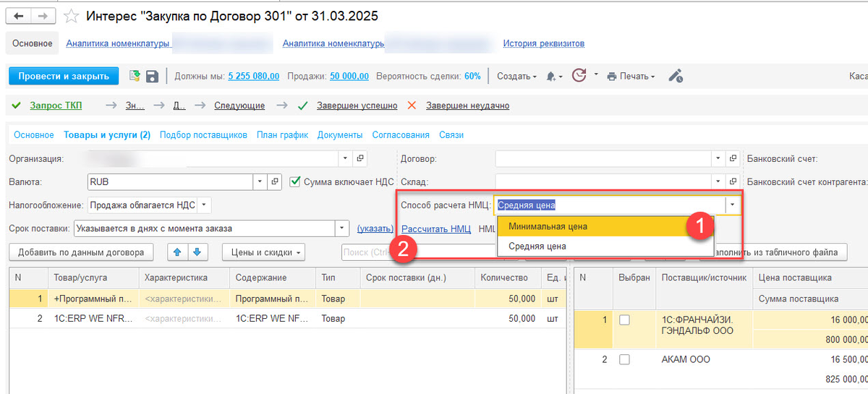Open organization field's open-form icon

coord(361,158)
